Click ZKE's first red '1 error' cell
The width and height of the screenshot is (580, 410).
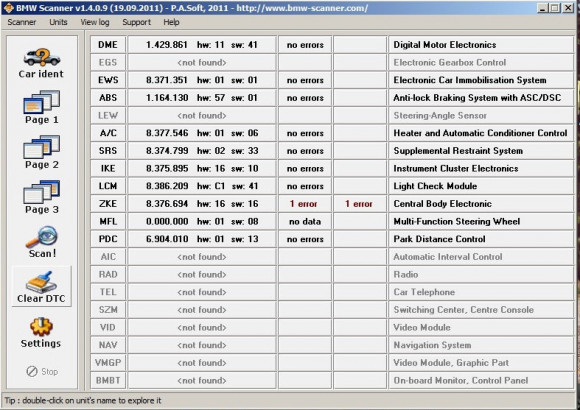304,204
